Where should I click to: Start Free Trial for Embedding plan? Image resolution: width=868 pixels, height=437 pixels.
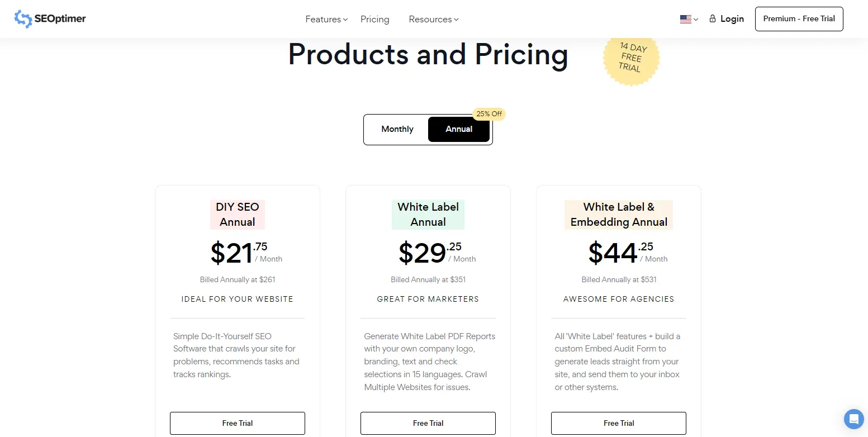[619, 423]
